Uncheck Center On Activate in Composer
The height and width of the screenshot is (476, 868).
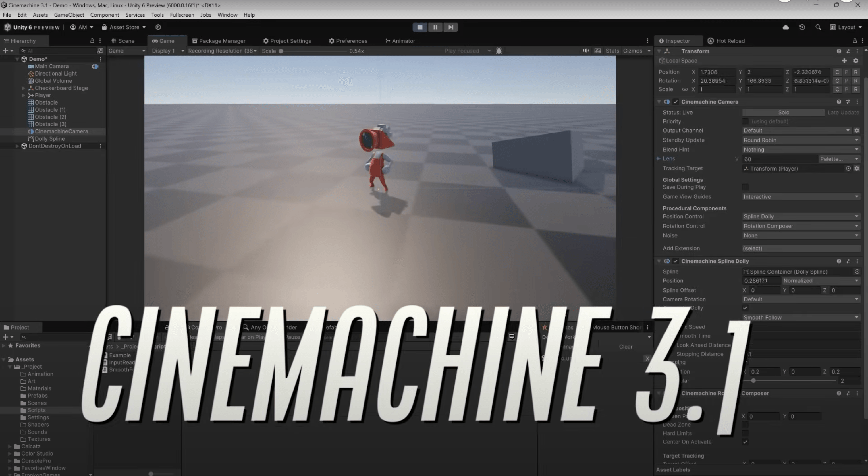[x=745, y=442]
